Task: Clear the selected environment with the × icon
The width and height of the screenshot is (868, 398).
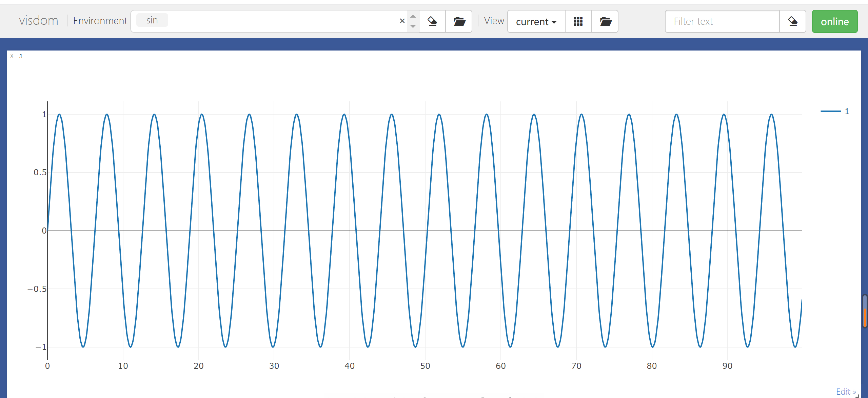Action: [402, 21]
